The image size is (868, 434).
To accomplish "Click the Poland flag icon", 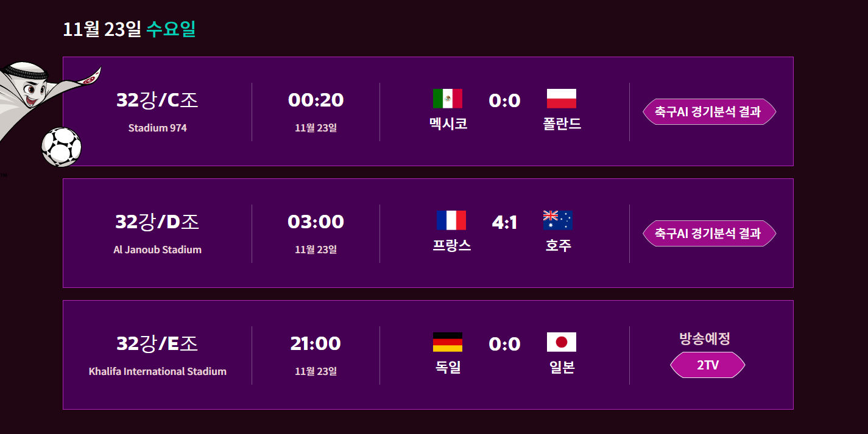I will click(562, 99).
